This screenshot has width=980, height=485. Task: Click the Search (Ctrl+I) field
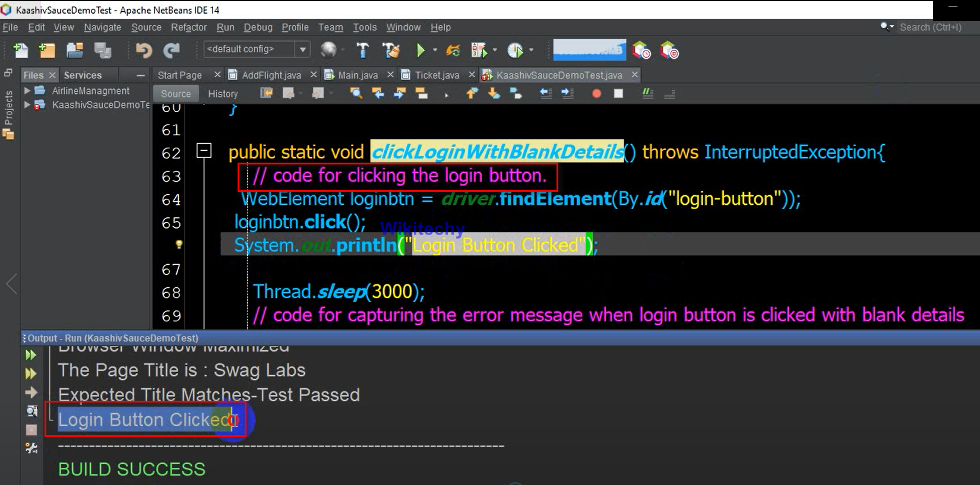tap(930, 27)
